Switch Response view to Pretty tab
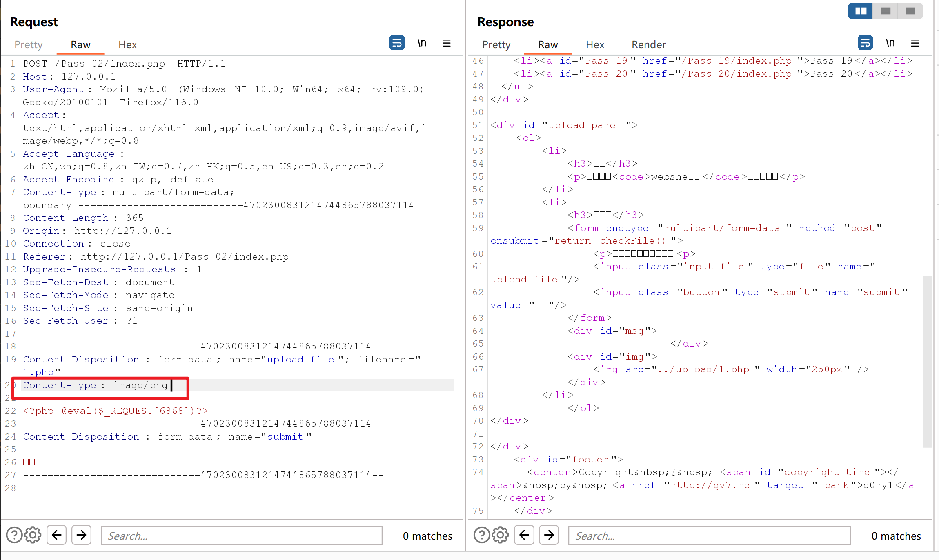Viewport: 939px width, 560px height. coord(496,44)
